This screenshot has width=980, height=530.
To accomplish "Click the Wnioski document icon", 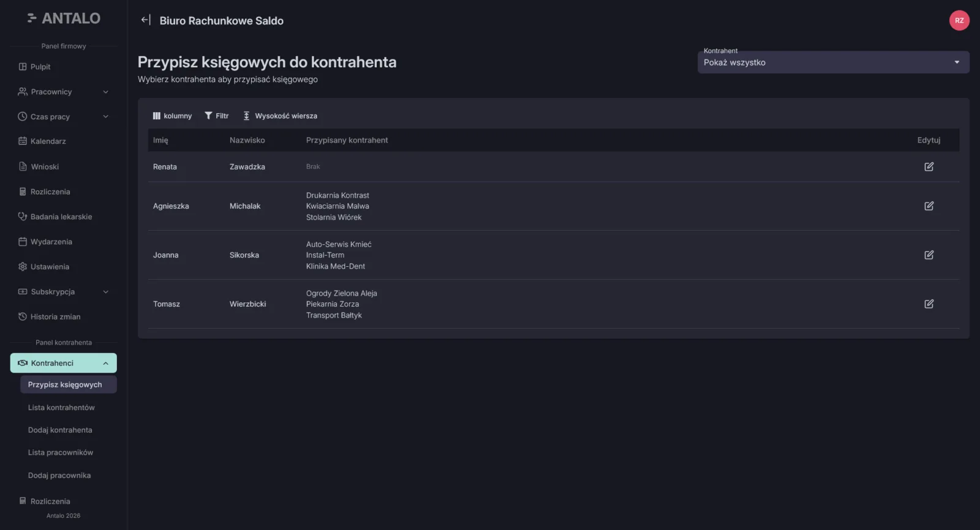I will 23,166.
